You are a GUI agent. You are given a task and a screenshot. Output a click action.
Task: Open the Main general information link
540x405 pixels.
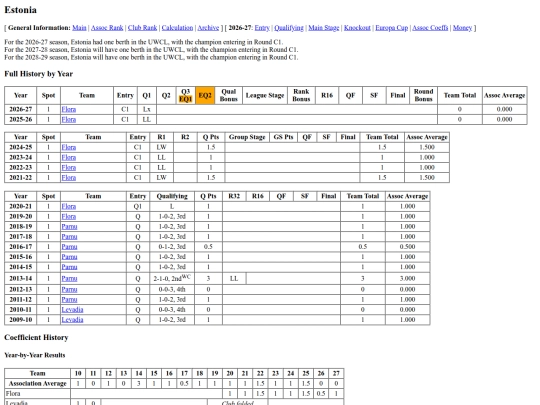(x=79, y=28)
